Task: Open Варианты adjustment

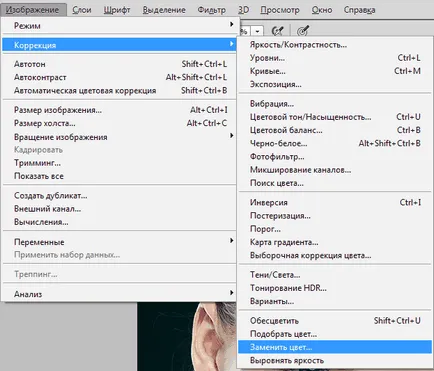Action: (335, 301)
